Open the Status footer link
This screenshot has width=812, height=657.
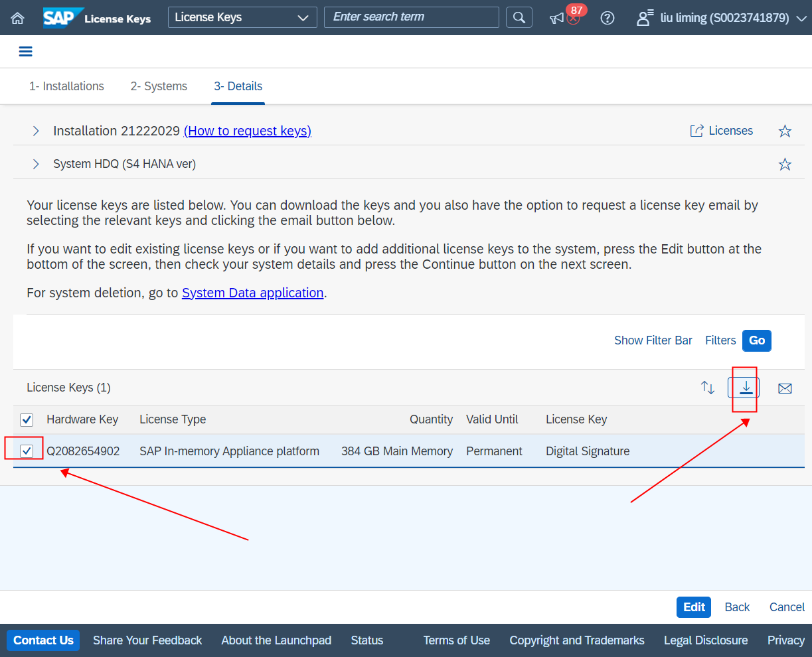pyautogui.click(x=367, y=640)
